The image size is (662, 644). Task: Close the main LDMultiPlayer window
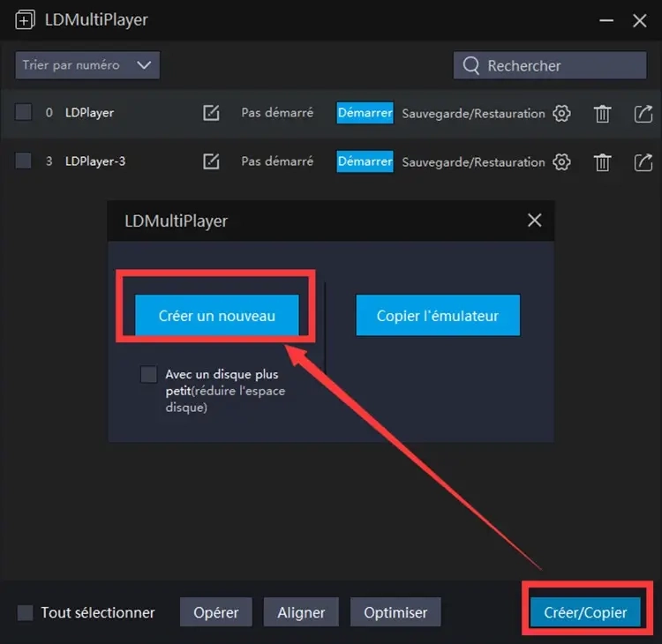(640, 20)
